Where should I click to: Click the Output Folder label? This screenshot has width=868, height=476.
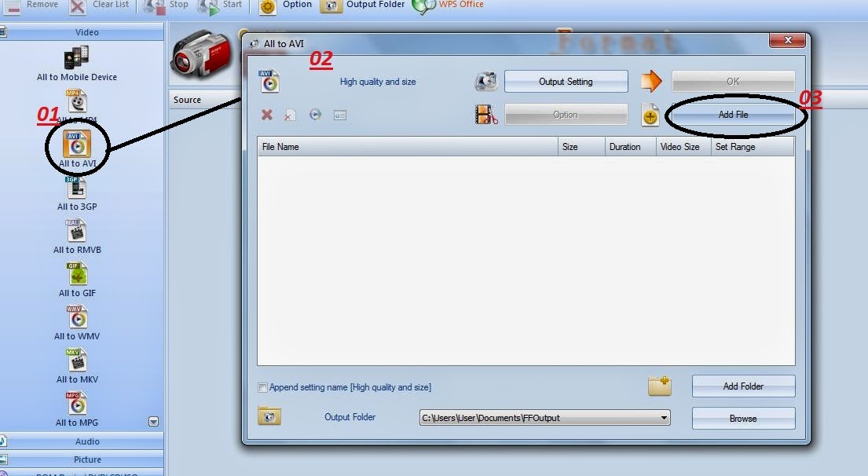[350, 417]
